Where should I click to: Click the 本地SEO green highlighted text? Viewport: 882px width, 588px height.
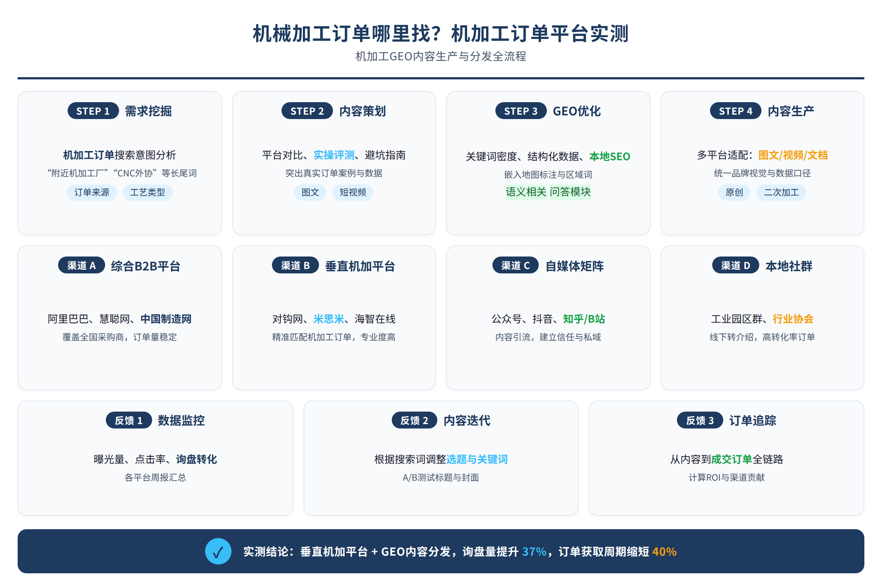coord(610,157)
